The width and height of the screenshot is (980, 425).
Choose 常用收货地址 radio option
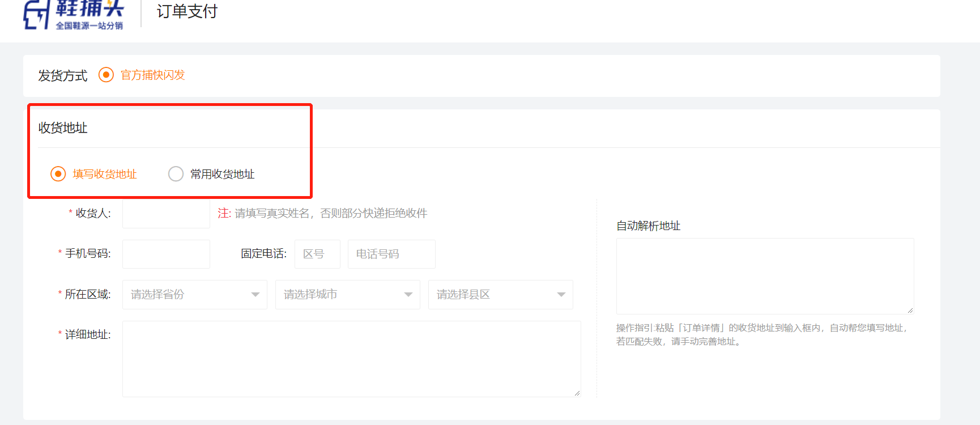[x=176, y=174]
